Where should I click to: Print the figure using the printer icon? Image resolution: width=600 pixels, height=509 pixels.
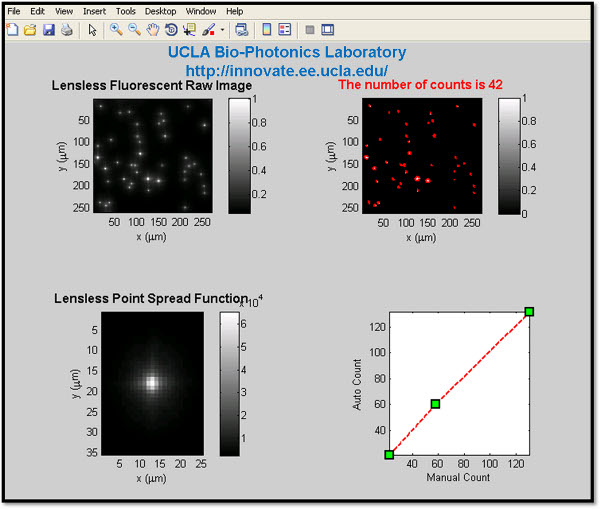66,30
